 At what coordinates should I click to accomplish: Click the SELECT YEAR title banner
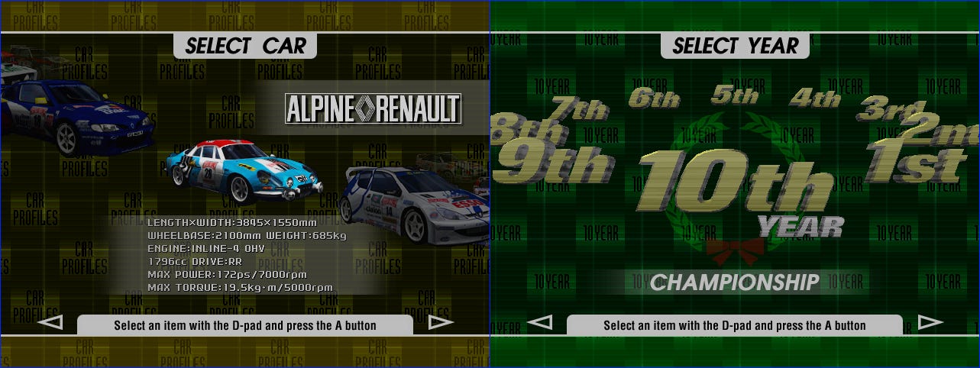[x=736, y=46]
